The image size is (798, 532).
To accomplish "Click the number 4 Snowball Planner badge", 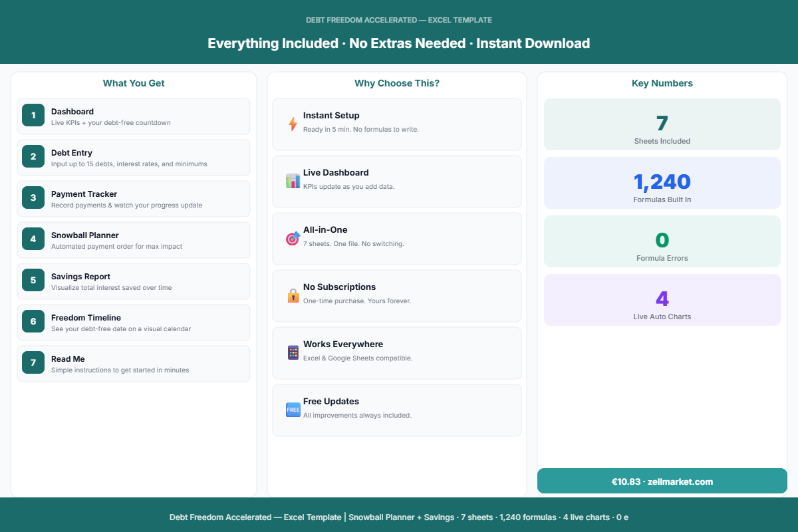I will tap(33, 239).
